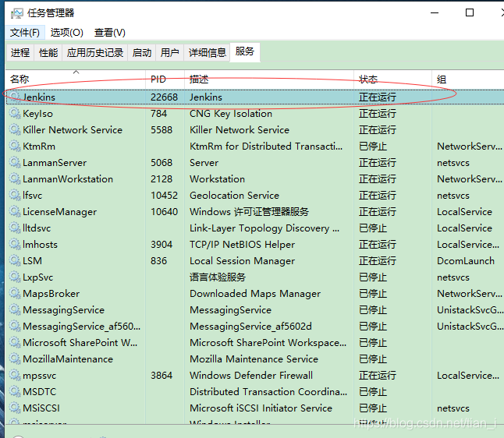Viewport: 504px width, 438px height.
Task: Open the 选项(O) menu
Action: click(x=67, y=33)
